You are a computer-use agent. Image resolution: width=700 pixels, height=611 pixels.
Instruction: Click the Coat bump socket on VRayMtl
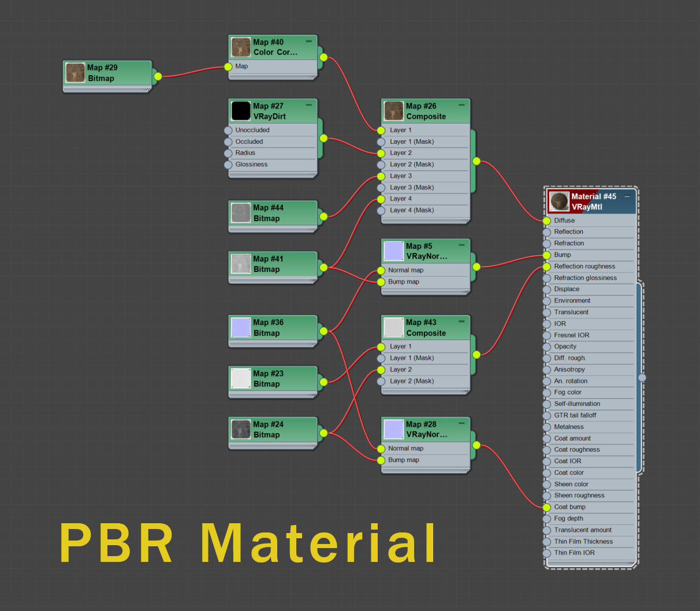point(547,507)
